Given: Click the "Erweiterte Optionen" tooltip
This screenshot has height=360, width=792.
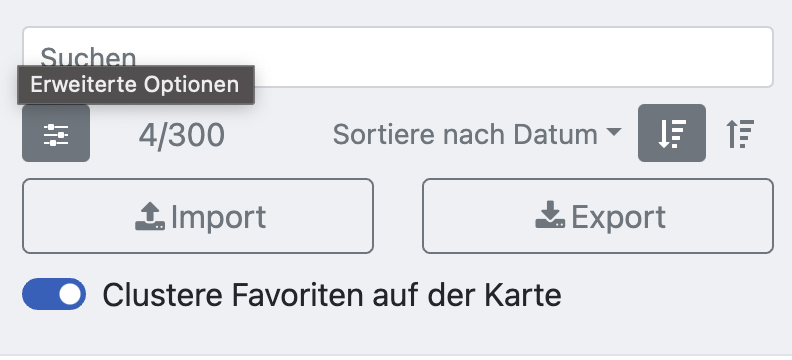Looking at the screenshot, I should pyautogui.click(x=135, y=85).
